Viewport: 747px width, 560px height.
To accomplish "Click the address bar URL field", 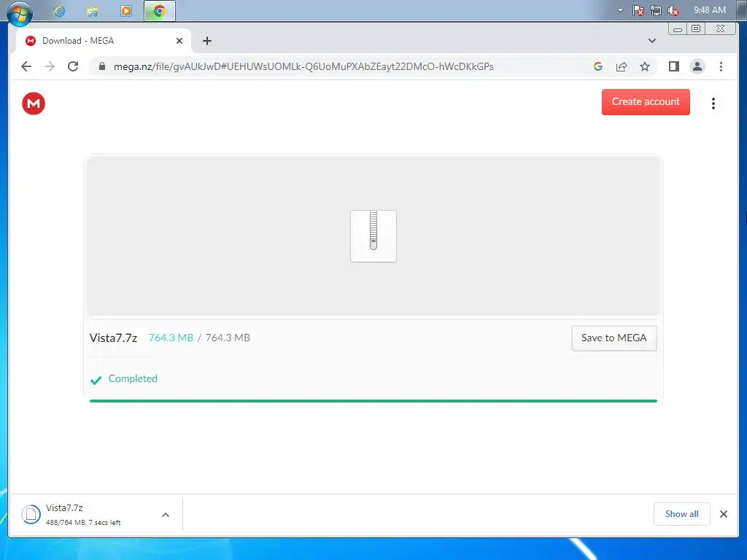I will tap(303, 66).
